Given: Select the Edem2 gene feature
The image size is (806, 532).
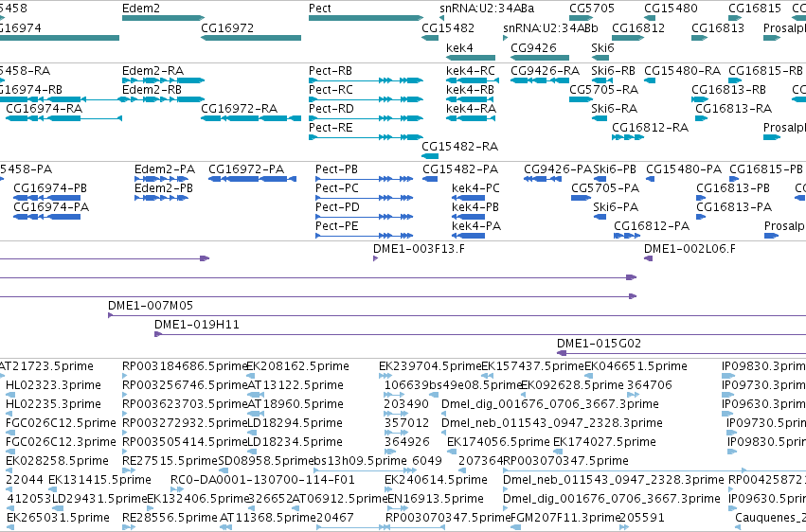Looking at the screenshot, I should [164, 18].
